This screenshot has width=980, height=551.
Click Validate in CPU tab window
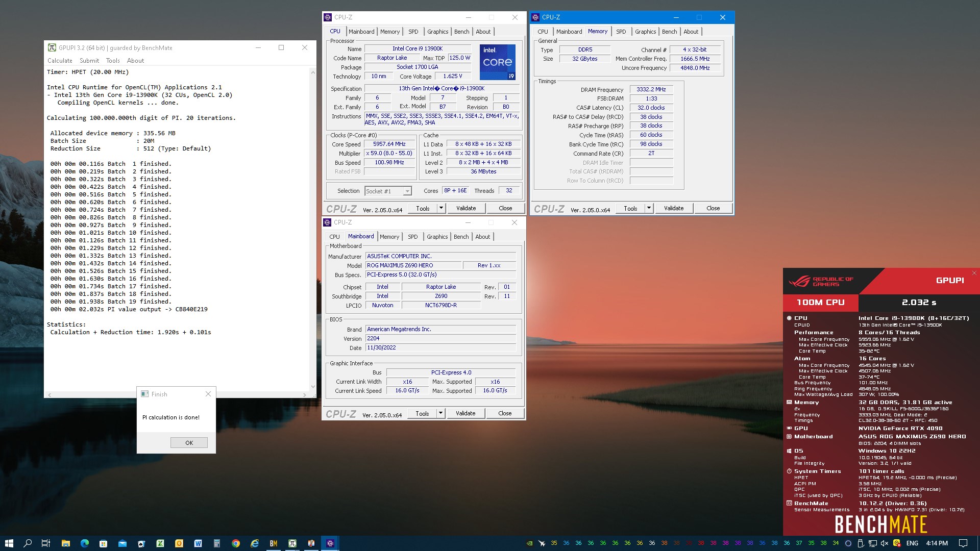point(466,208)
